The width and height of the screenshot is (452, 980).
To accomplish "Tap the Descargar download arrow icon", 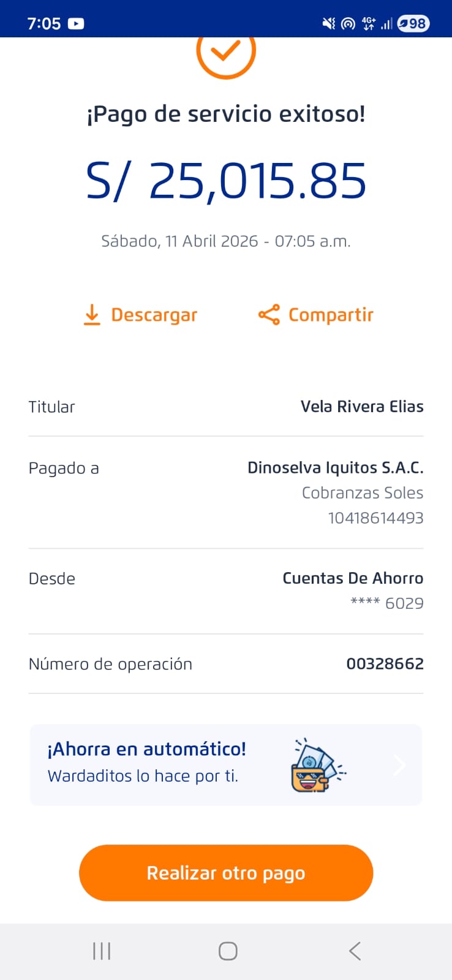I will (x=92, y=315).
